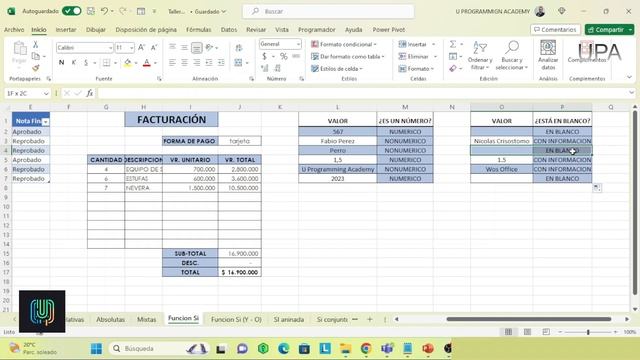The image size is (640, 360).
Task: Switch to the Datos ribbon tab
Action: pos(229,29)
